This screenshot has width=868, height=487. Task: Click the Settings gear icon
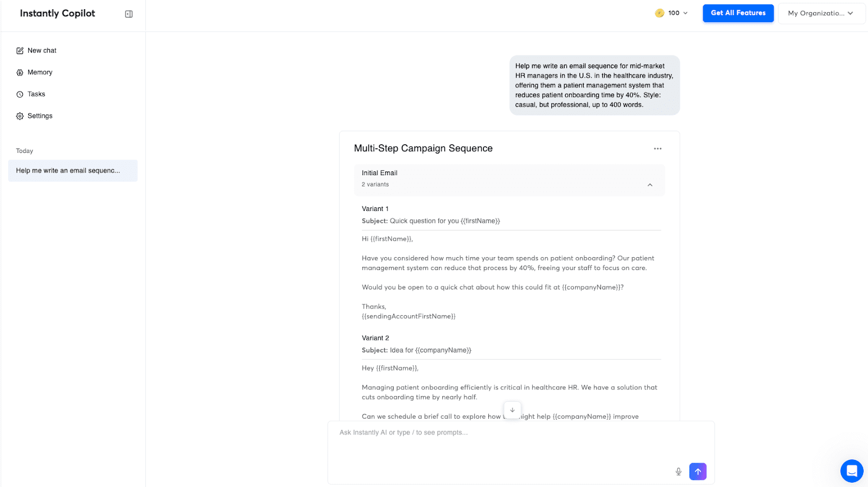pyautogui.click(x=20, y=116)
